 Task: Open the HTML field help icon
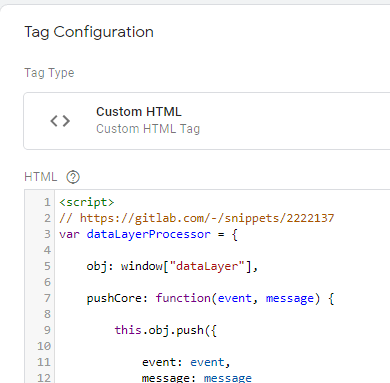click(x=73, y=177)
